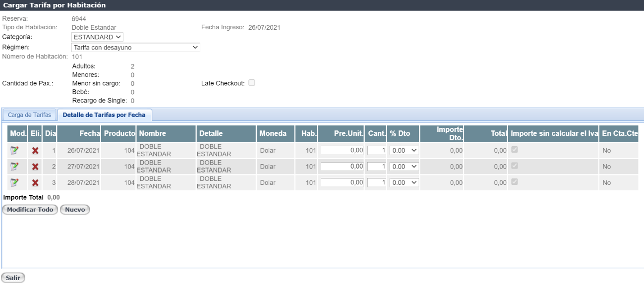Click the En Cta.Cte column header
The height and width of the screenshot is (285, 644).
point(619,133)
